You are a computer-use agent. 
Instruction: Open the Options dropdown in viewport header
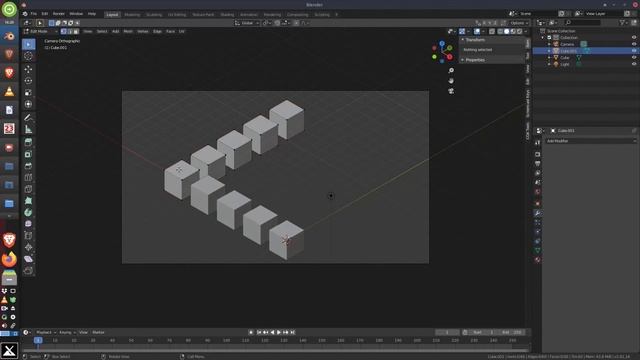point(519,23)
